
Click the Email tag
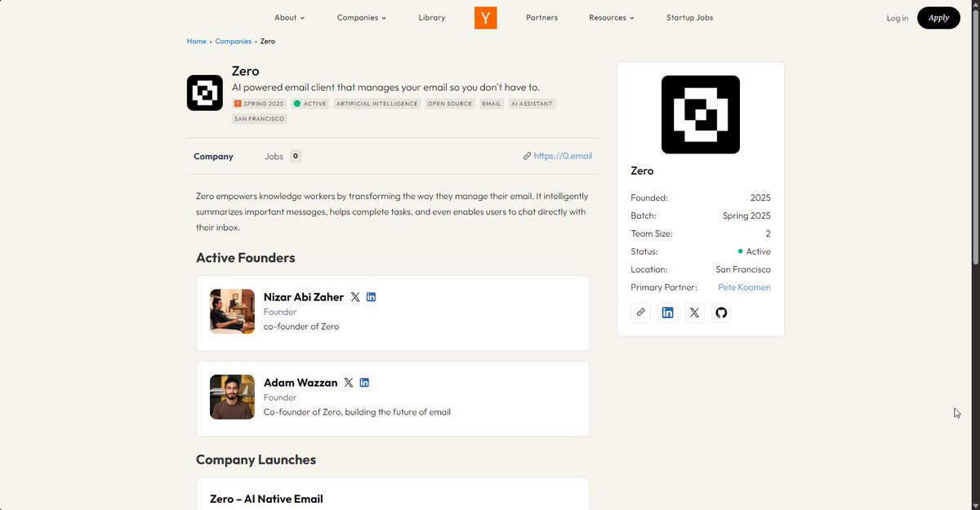coord(492,104)
